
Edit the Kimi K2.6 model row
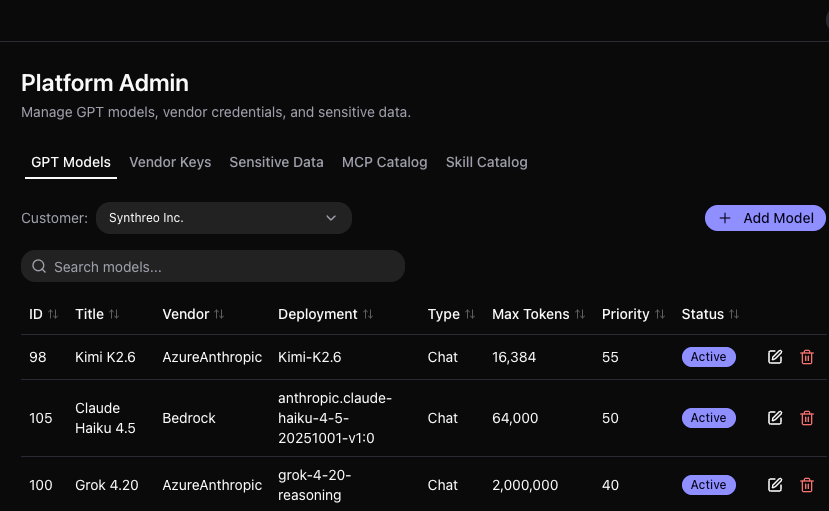pos(775,357)
